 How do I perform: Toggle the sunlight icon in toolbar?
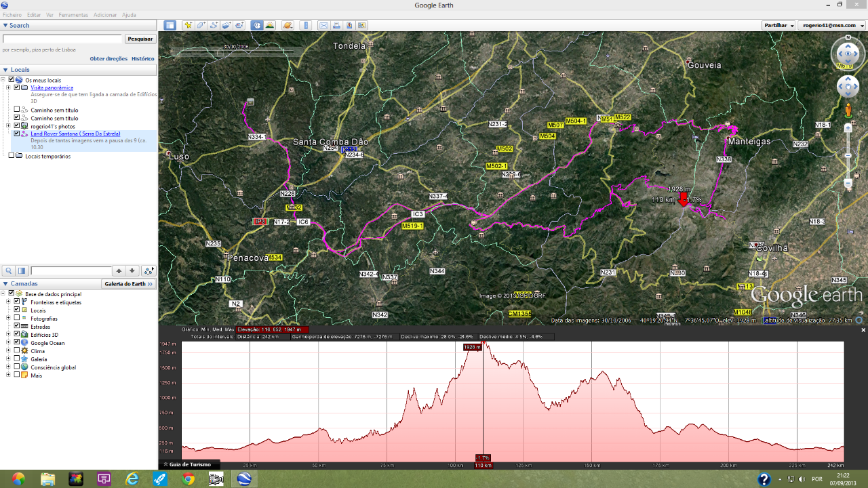coord(270,26)
